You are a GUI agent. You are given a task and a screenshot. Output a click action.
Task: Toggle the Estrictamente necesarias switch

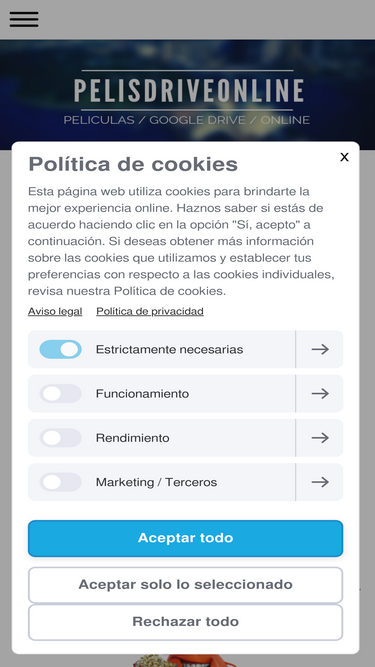(60, 349)
